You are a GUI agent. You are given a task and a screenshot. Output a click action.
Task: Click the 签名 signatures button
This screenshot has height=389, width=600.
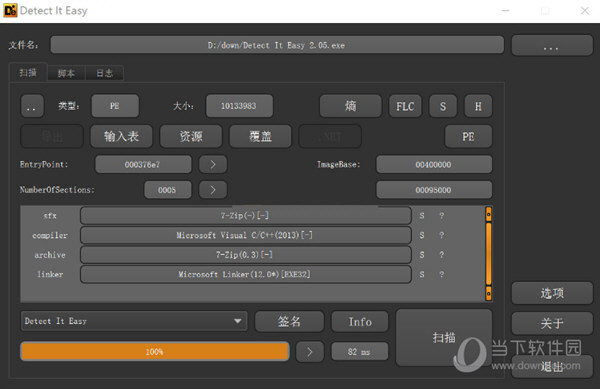click(x=289, y=321)
